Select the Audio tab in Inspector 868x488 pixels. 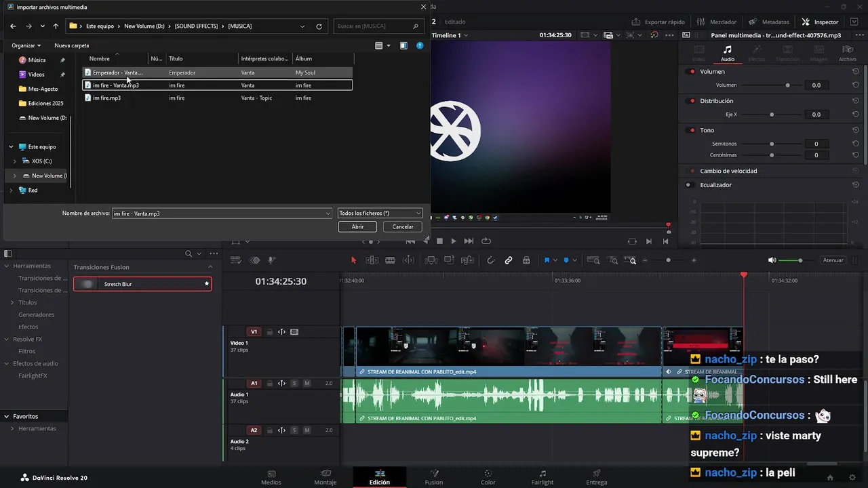[727, 54]
